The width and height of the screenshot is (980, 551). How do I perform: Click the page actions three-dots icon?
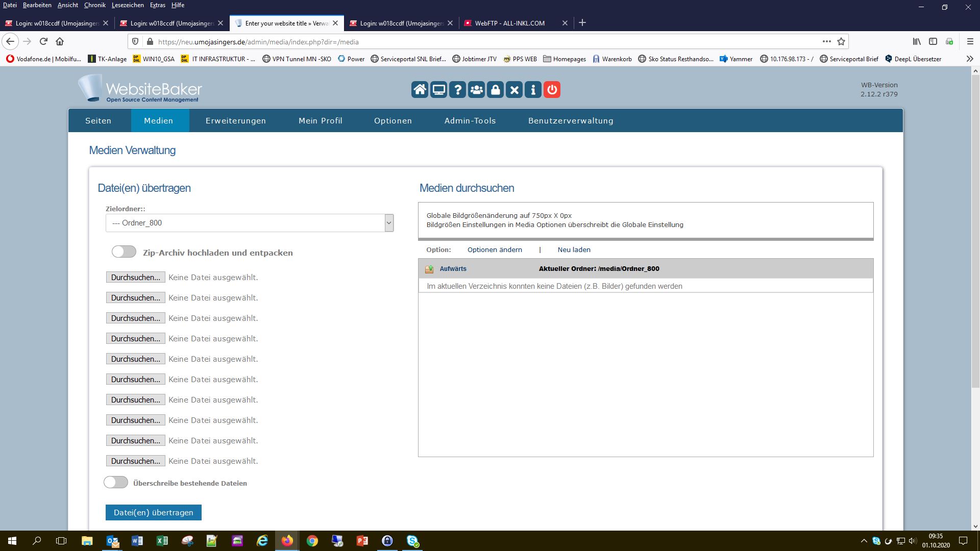pyautogui.click(x=826, y=41)
